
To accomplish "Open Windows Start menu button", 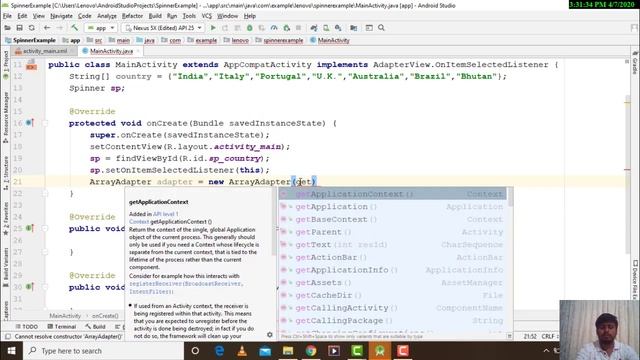I will [x=11, y=351].
